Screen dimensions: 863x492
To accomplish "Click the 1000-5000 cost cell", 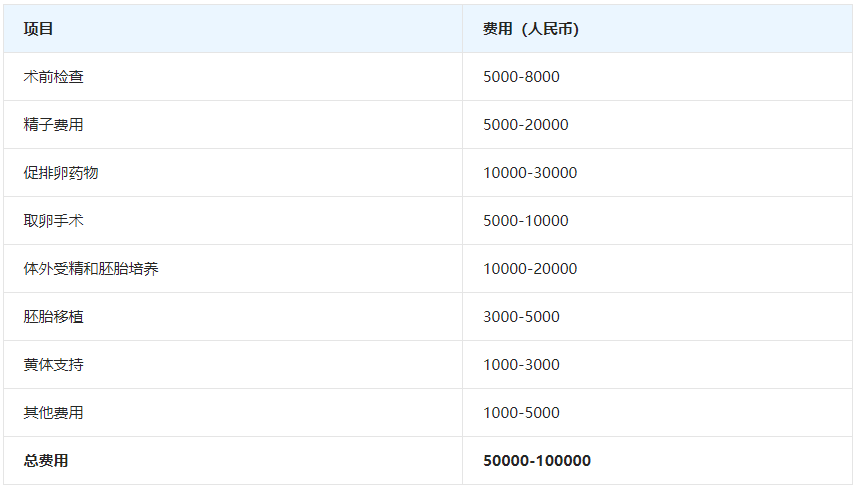I will 521,413.
